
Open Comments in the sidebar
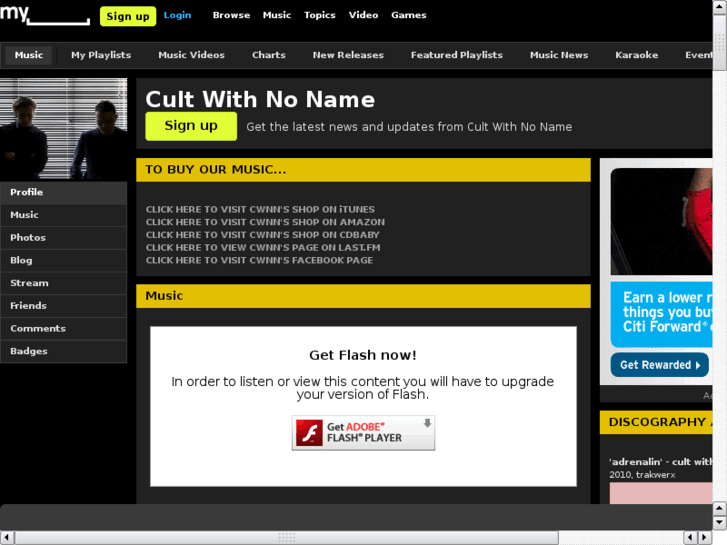tap(64, 329)
